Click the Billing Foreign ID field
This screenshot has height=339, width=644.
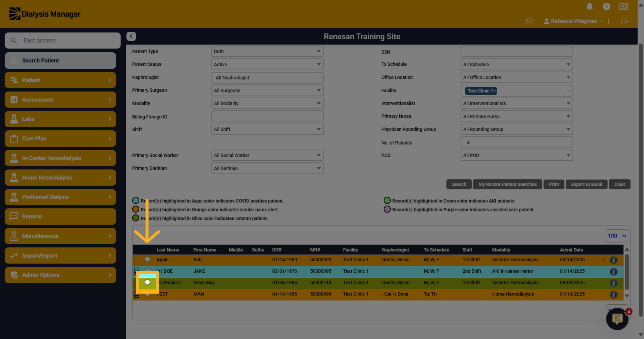(x=268, y=117)
